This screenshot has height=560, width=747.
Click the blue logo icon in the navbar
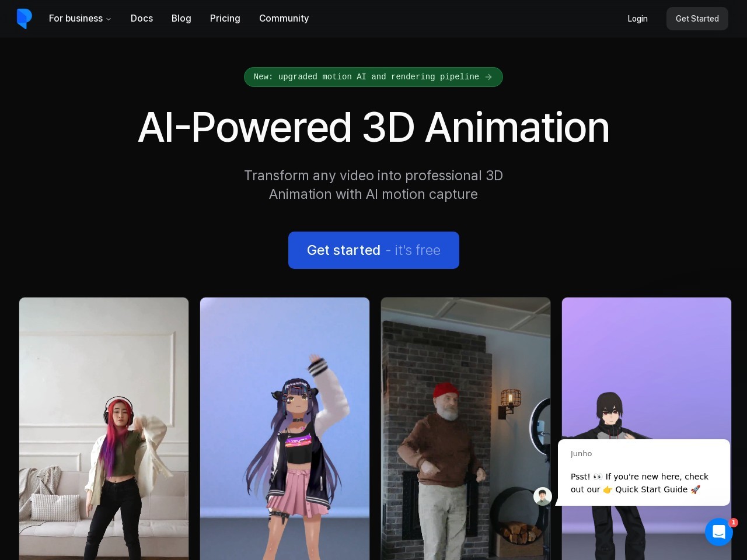(x=24, y=19)
